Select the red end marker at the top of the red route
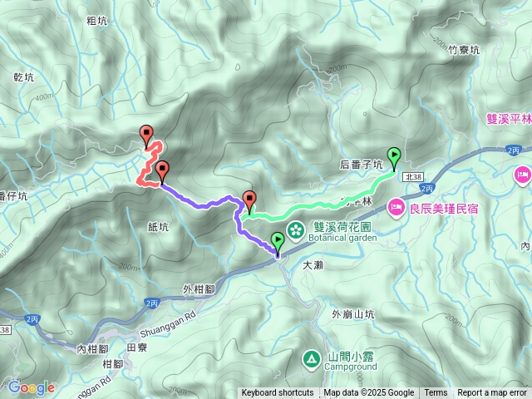The height and width of the screenshot is (399, 532). [146, 137]
